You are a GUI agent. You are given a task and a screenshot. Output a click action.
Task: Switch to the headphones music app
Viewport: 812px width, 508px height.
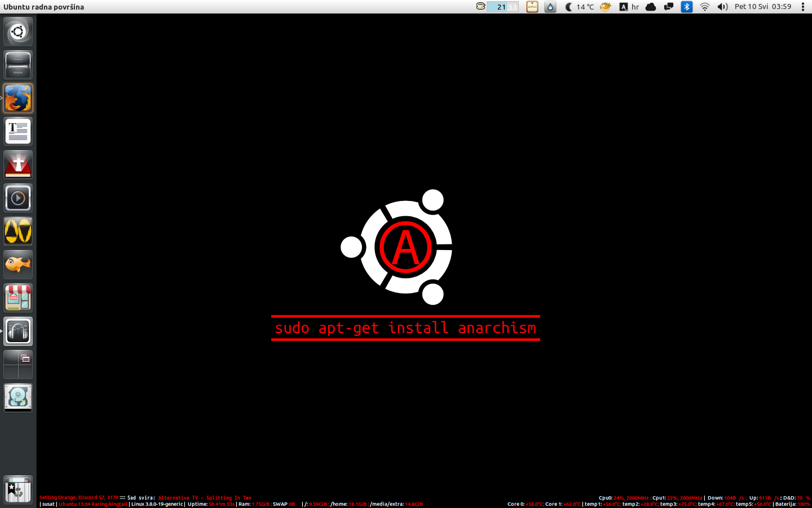pyautogui.click(x=18, y=331)
